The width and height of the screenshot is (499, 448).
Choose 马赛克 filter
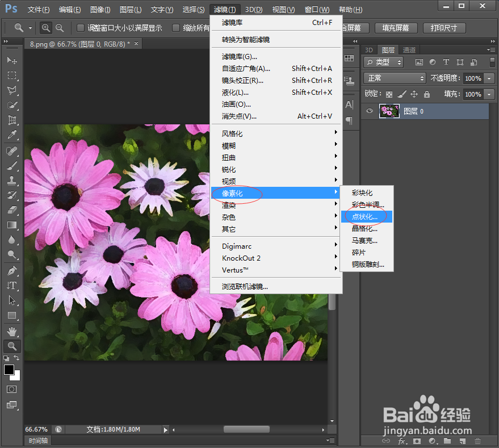point(367,241)
